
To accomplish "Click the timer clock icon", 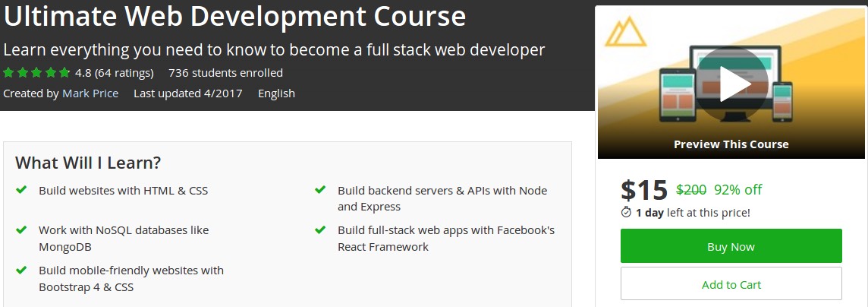I will point(626,212).
